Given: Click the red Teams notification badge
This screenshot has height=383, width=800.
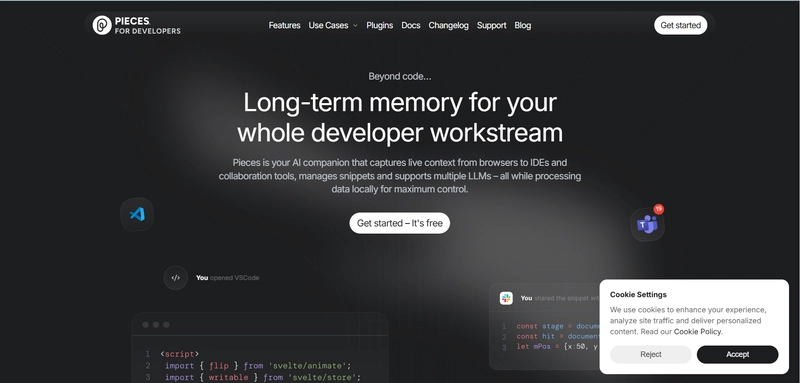Looking at the screenshot, I should pos(659,209).
